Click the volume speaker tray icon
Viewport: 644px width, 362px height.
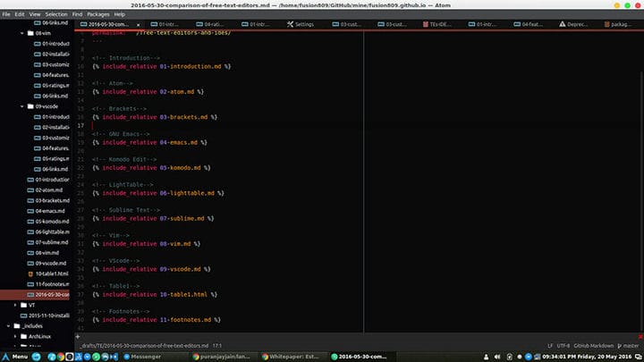click(x=497, y=357)
